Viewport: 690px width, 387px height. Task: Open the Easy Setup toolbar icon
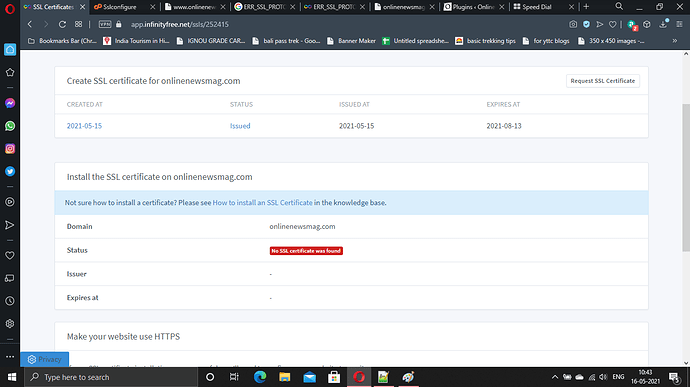(x=679, y=25)
